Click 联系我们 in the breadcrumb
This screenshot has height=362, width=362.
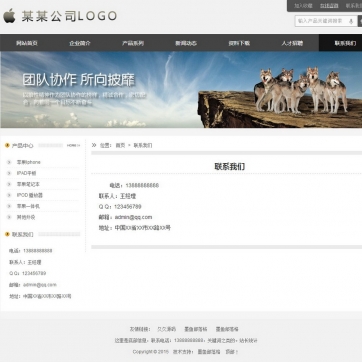point(143,146)
